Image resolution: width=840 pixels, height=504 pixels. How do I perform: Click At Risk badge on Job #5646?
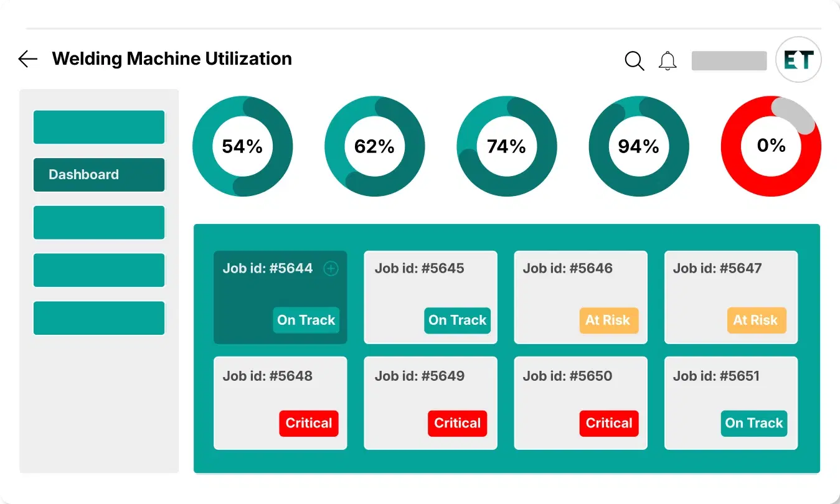(608, 320)
